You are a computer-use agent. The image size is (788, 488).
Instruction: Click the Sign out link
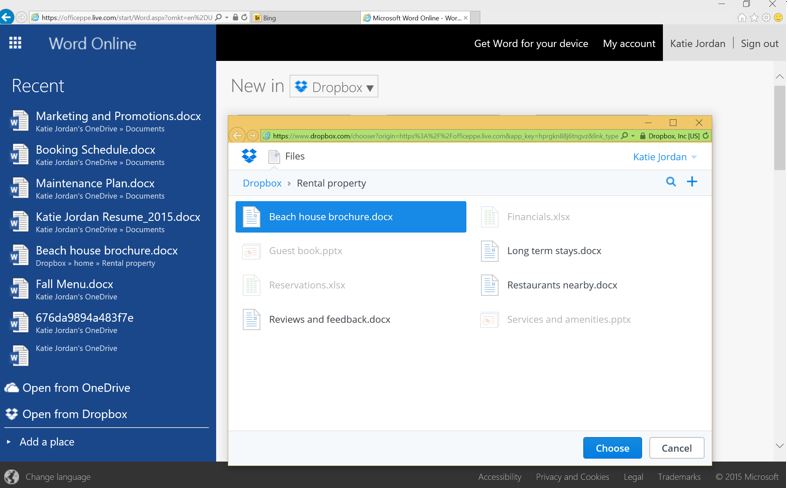point(759,43)
